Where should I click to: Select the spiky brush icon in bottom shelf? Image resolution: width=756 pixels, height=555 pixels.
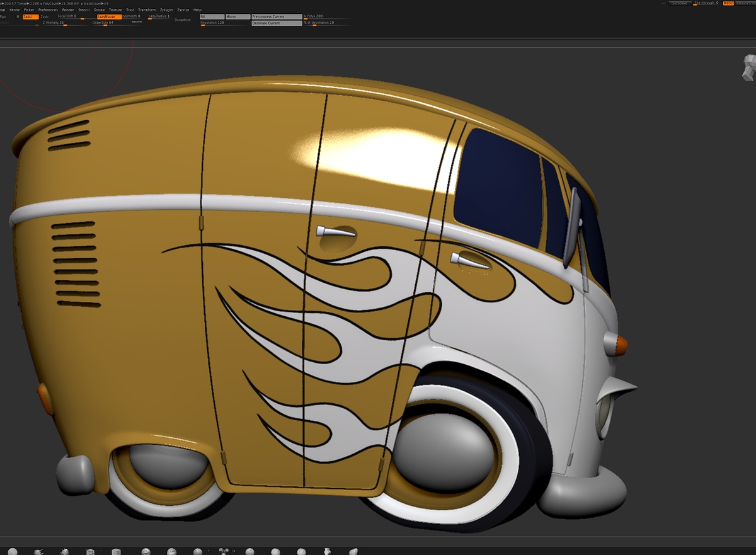[x=38, y=552]
